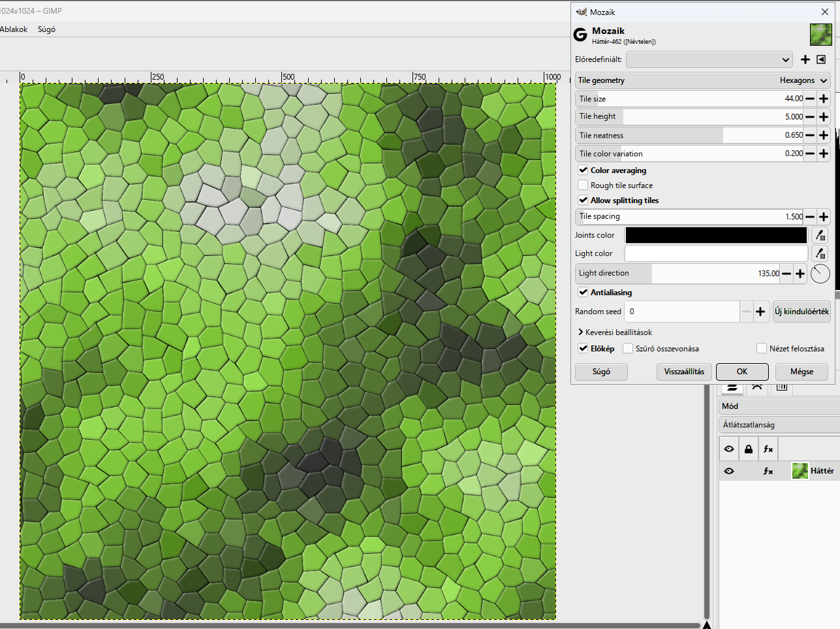Click the Tile size slider bar
The width and height of the screenshot is (840, 629).
689,99
